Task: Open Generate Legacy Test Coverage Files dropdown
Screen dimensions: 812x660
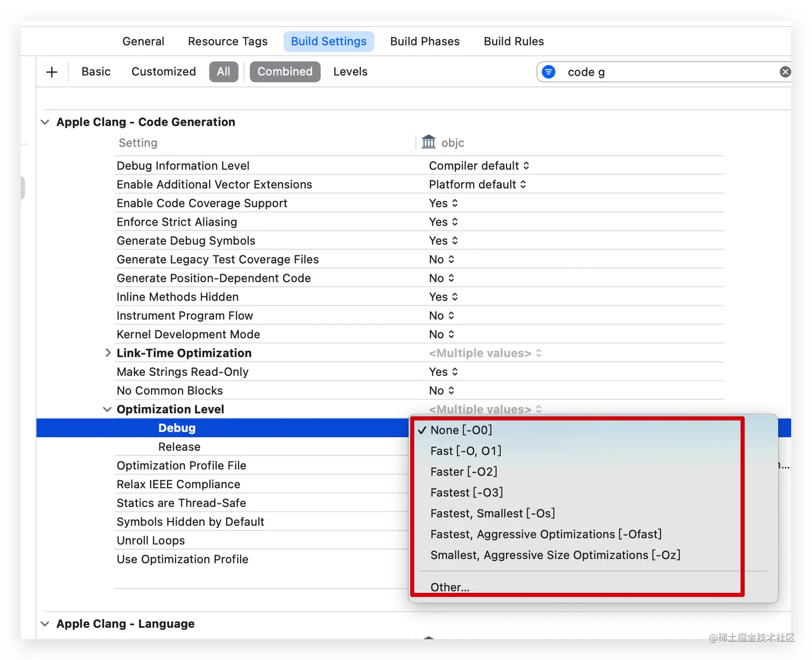Action: coord(441,260)
